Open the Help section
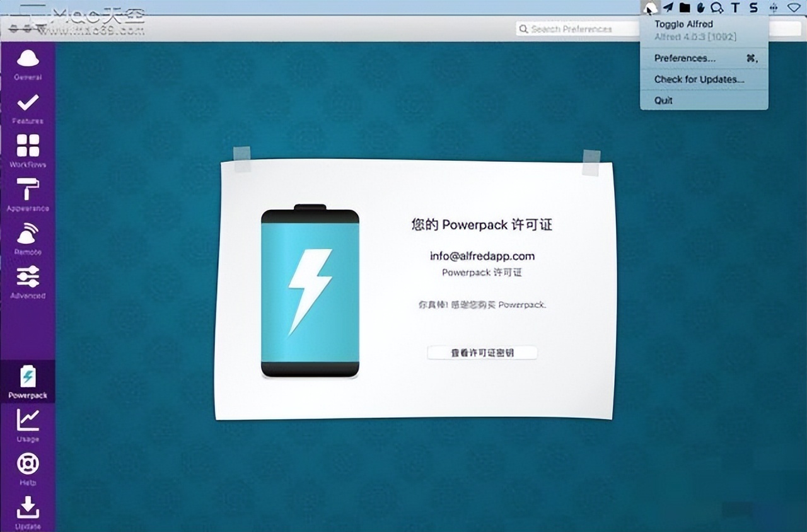The image size is (807, 532). pos(28,469)
